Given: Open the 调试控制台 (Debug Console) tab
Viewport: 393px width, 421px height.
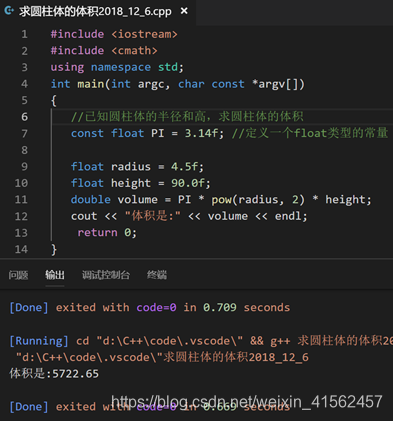Looking at the screenshot, I should pyautogui.click(x=106, y=275).
